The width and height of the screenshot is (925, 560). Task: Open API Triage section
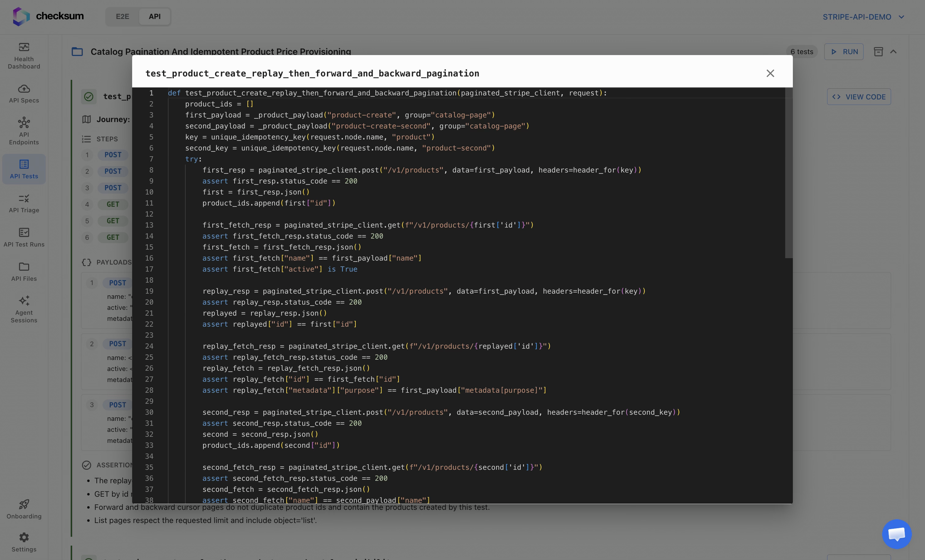tap(24, 203)
